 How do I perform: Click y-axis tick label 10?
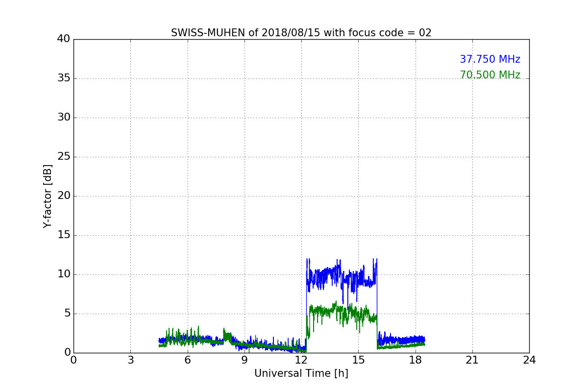pyautogui.click(x=64, y=274)
